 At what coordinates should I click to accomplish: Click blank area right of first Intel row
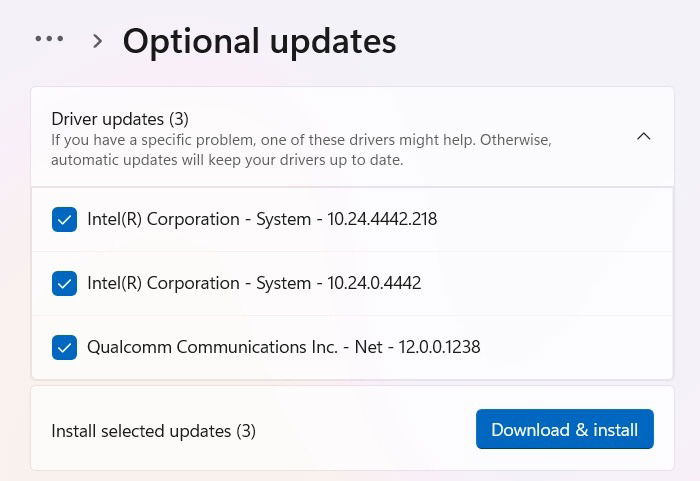coord(560,219)
